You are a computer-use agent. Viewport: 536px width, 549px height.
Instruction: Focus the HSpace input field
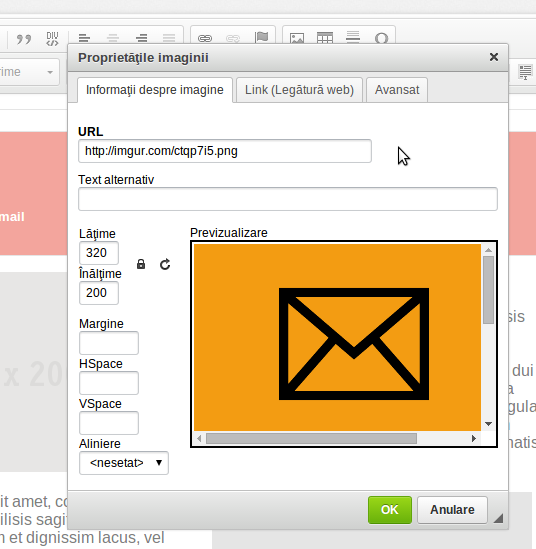[109, 383]
